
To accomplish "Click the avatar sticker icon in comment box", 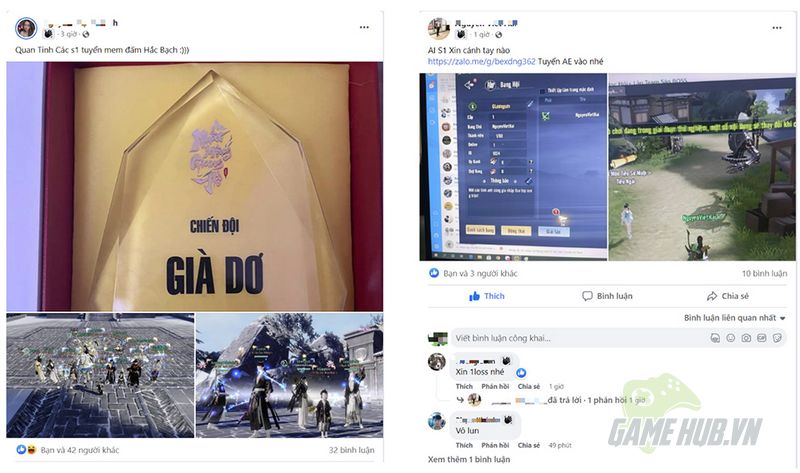I will [x=715, y=338].
